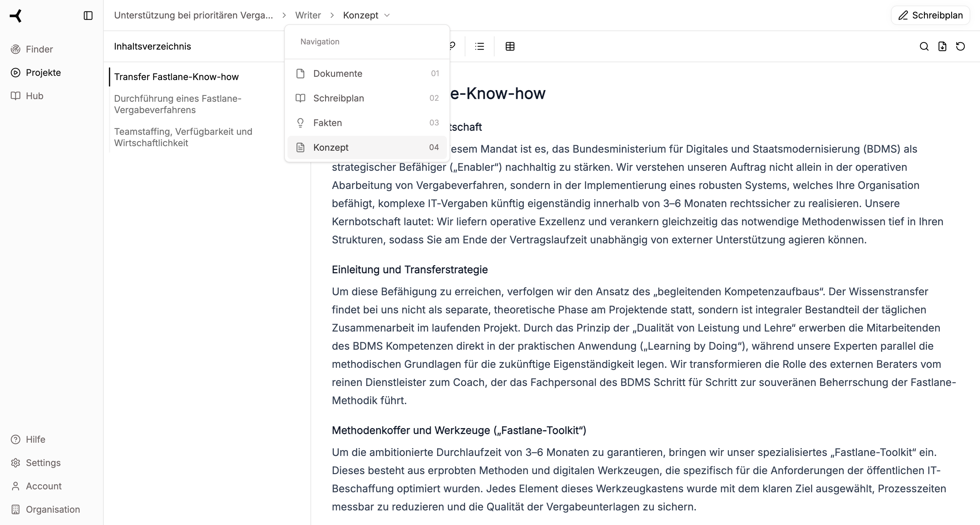
Task: Open the Hub sidebar item
Action: tap(34, 96)
